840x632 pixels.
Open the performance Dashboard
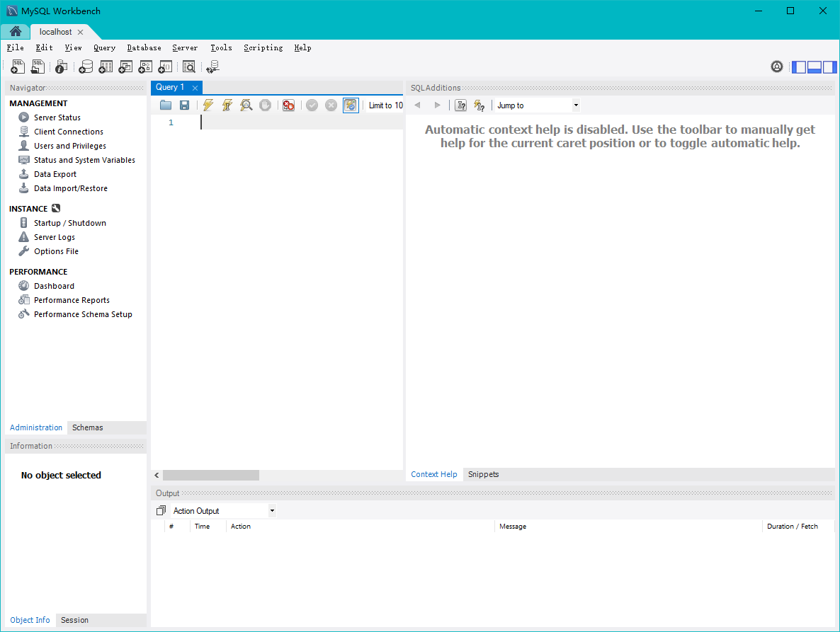(54, 286)
